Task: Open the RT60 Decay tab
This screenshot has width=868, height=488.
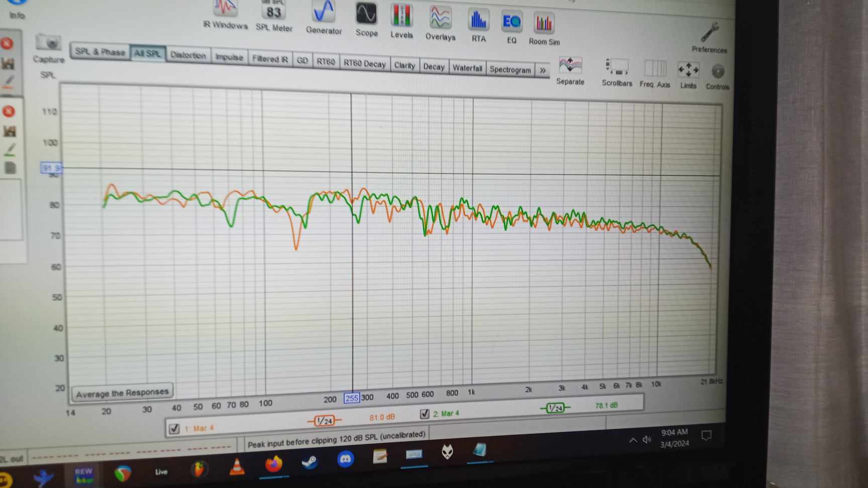Action: coord(364,63)
